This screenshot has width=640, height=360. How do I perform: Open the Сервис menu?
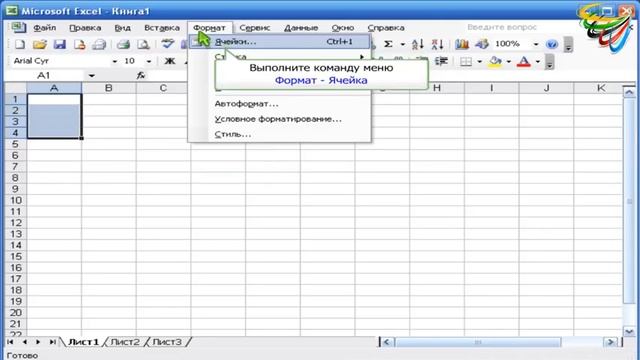(x=255, y=28)
